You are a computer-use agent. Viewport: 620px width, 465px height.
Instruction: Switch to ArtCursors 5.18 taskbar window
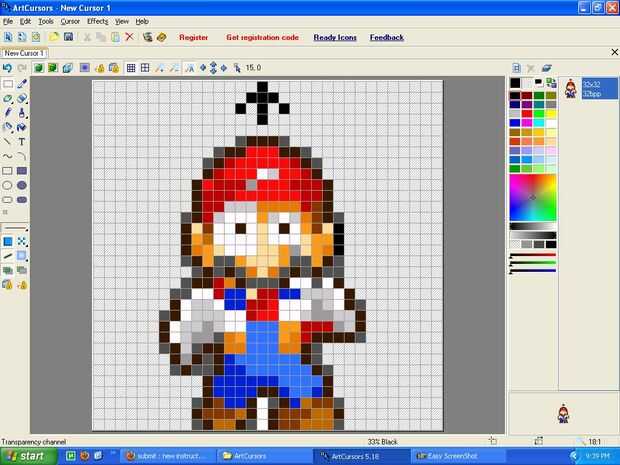tap(362, 456)
